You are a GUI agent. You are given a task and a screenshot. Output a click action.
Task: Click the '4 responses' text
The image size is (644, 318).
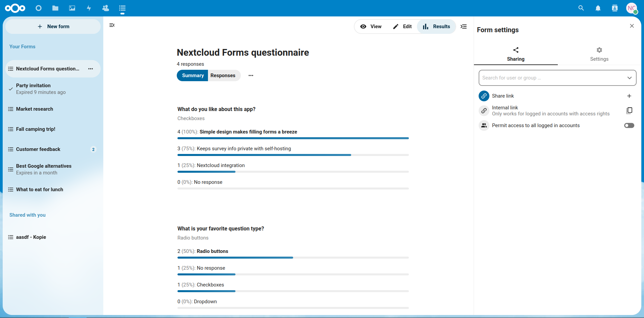pyautogui.click(x=191, y=64)
